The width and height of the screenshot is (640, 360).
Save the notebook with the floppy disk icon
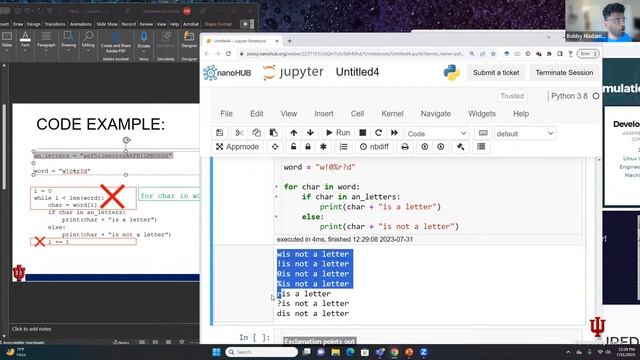(220, 133)
